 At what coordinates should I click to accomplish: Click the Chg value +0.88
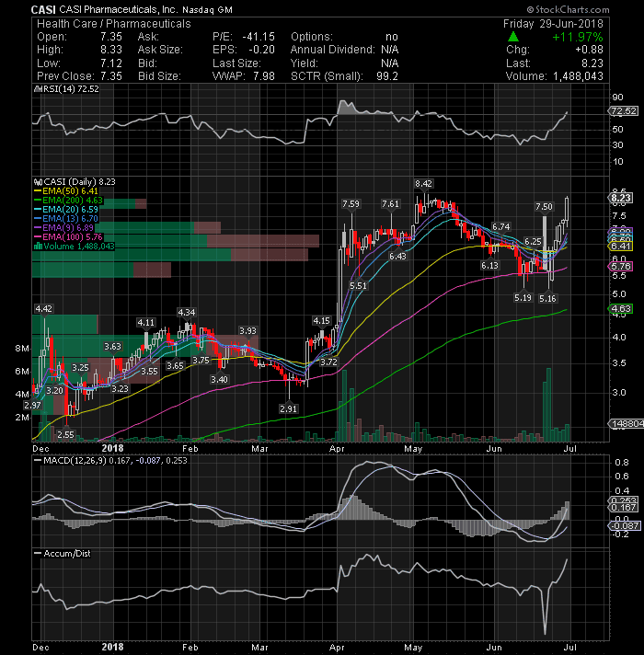(590, 50)
